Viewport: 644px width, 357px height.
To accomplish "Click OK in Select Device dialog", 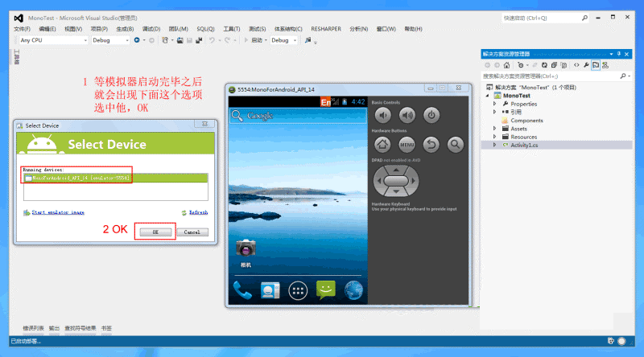I will pos(155,232).
